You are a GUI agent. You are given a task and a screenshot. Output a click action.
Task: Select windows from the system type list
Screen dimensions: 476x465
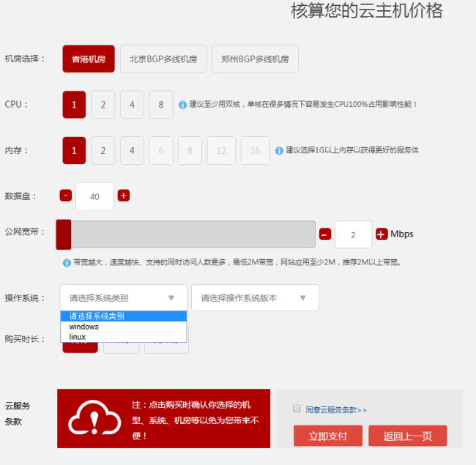pos(84,327)
